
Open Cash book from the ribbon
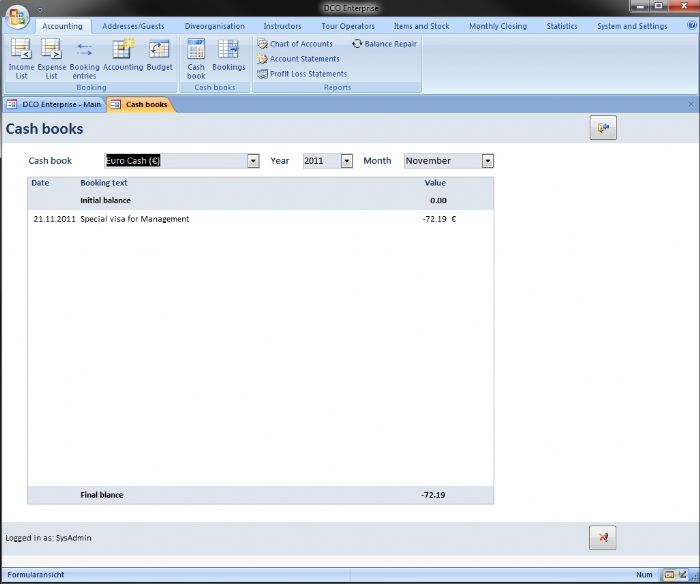(x=196, y=58)
